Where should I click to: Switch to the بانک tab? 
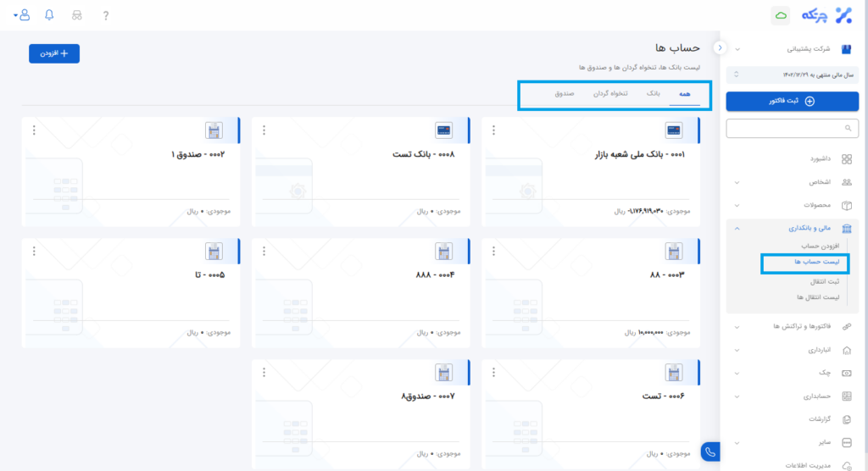(x=653, y=92)
